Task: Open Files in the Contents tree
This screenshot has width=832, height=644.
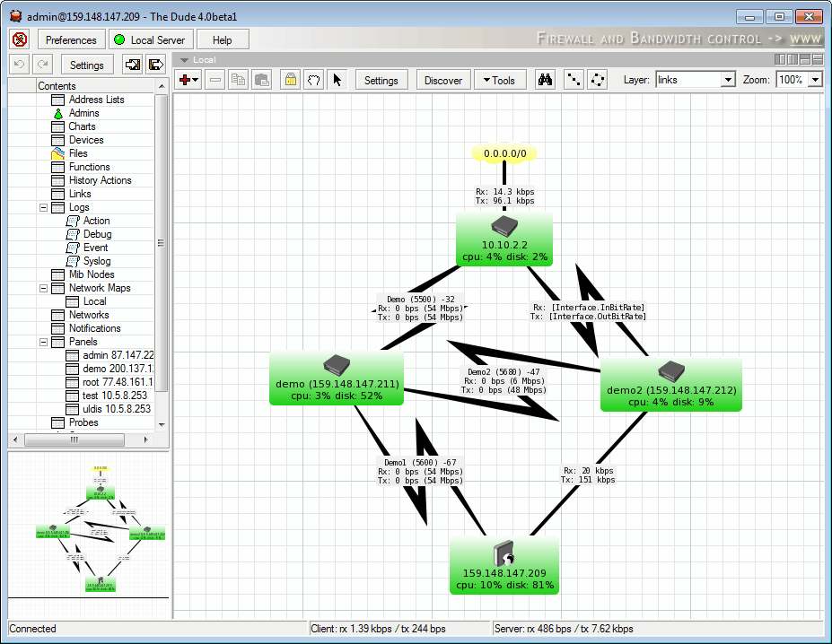Action: pyautogui.click(x=78, y=153)
